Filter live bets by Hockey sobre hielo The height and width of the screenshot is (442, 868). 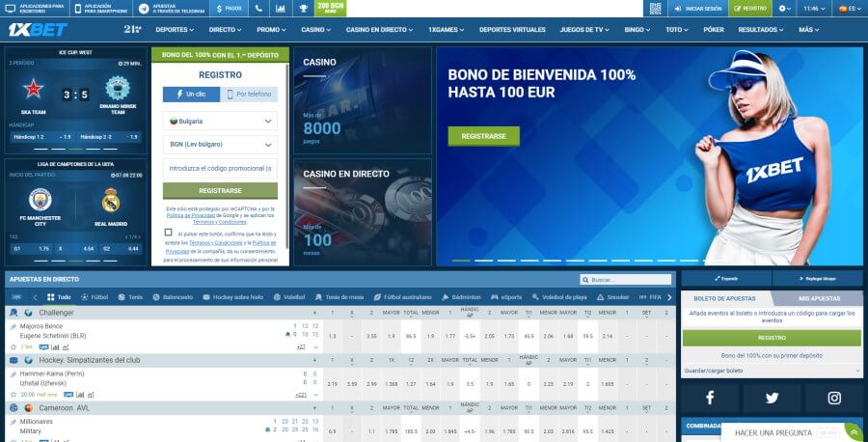coord(232,297)
